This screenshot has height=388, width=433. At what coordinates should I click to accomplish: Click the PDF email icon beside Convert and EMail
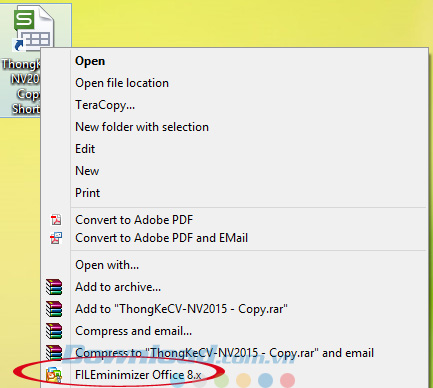point(56,238)
